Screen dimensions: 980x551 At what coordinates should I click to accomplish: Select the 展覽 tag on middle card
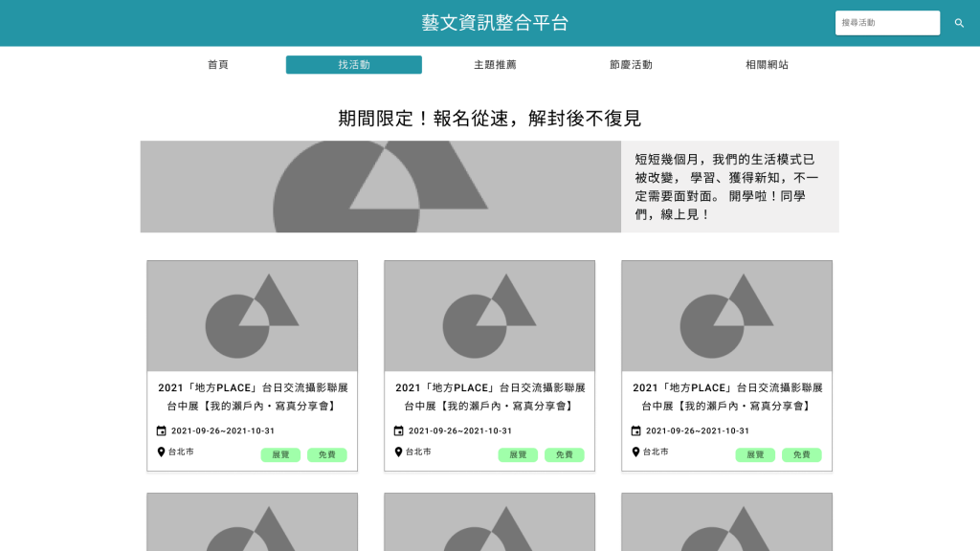click(x=518, y=454)
